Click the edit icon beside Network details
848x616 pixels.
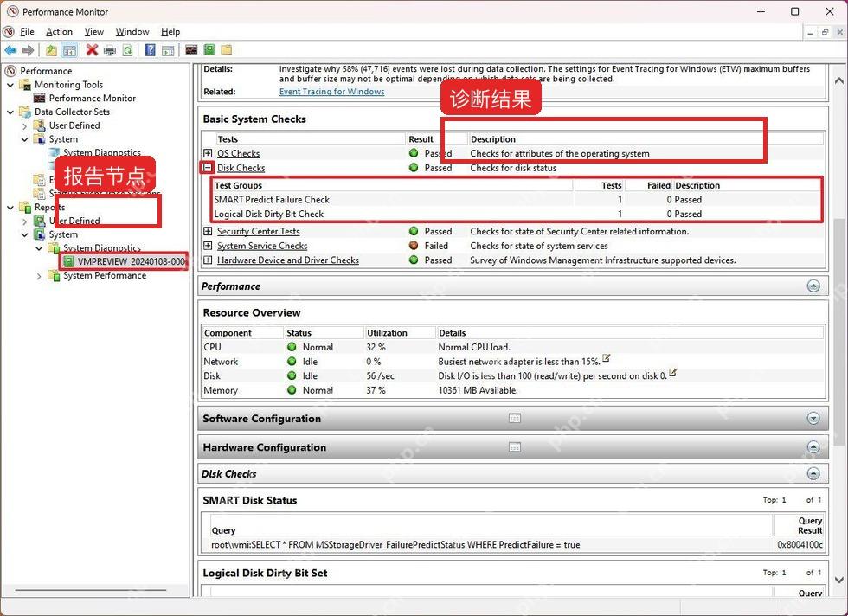click(x=607, y=358)
